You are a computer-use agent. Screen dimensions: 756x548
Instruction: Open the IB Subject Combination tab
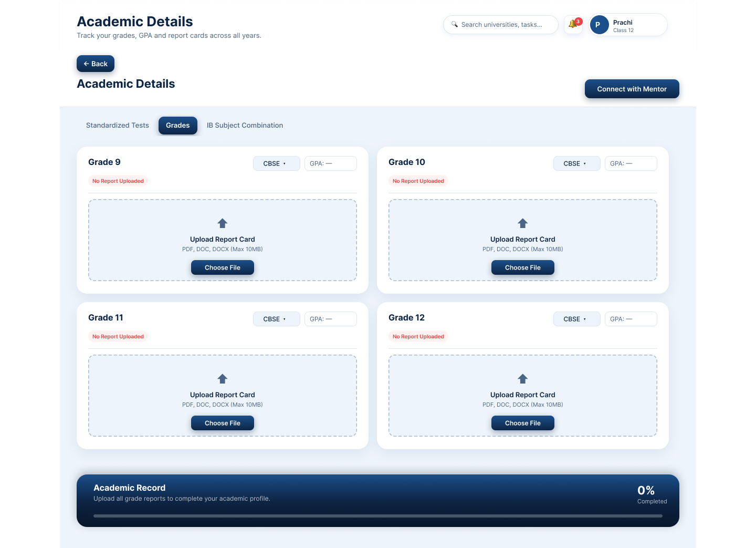click(x=245, y=126)
